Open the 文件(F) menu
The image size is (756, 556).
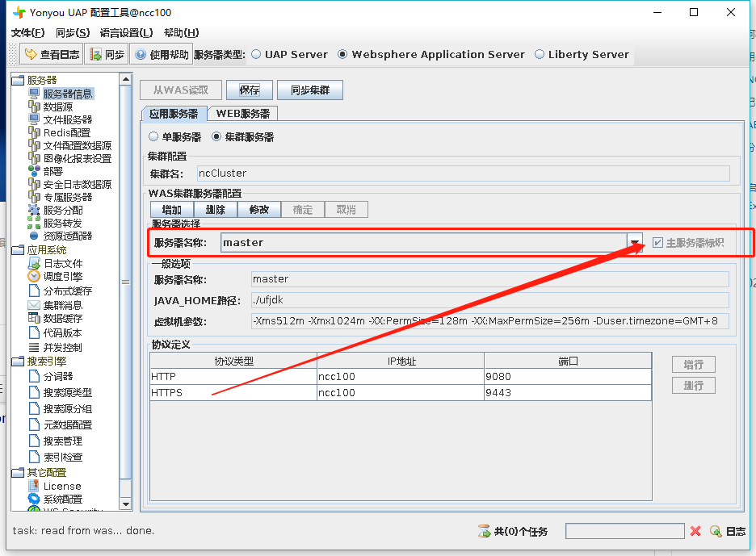(x=28, y=33)
